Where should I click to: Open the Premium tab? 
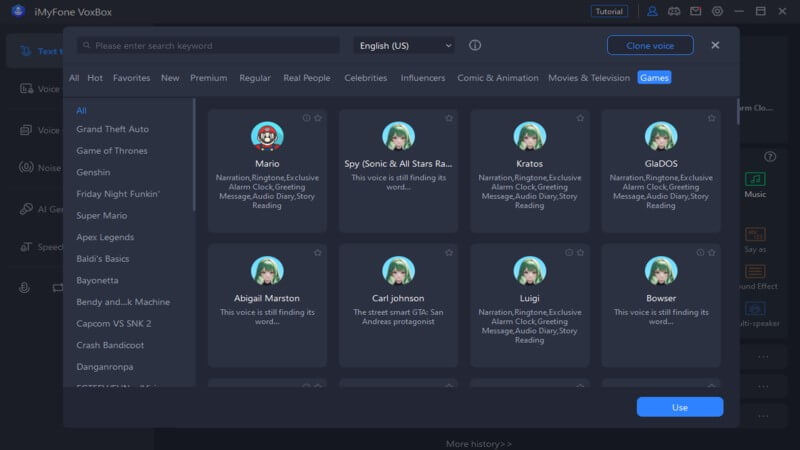pyautogui.click(x=208, y=78)
